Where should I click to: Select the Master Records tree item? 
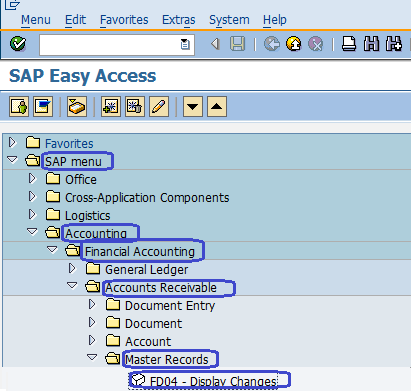167,360
